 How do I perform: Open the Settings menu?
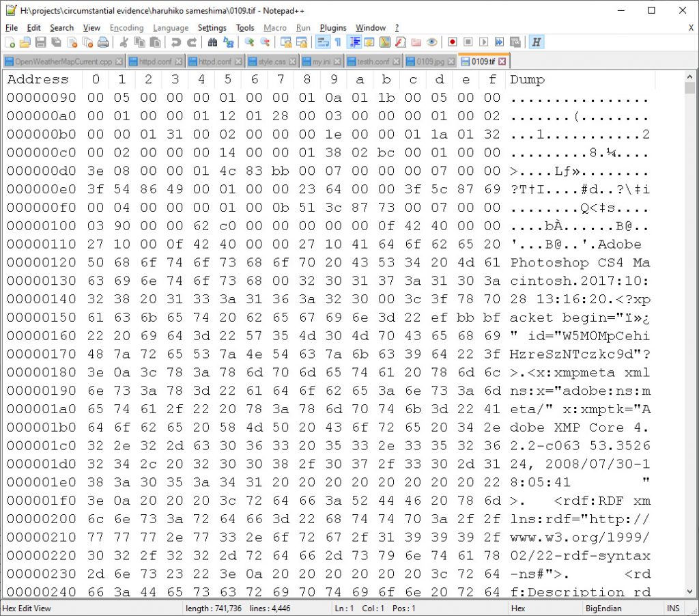pyautogui.click(x=212, y=28)
